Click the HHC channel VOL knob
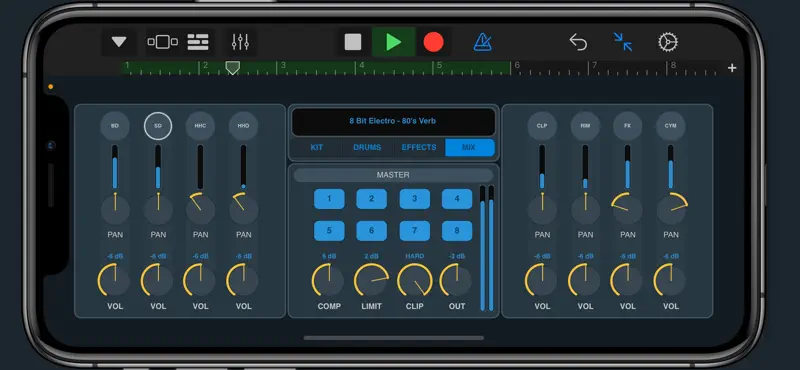 tap(201, 280)
